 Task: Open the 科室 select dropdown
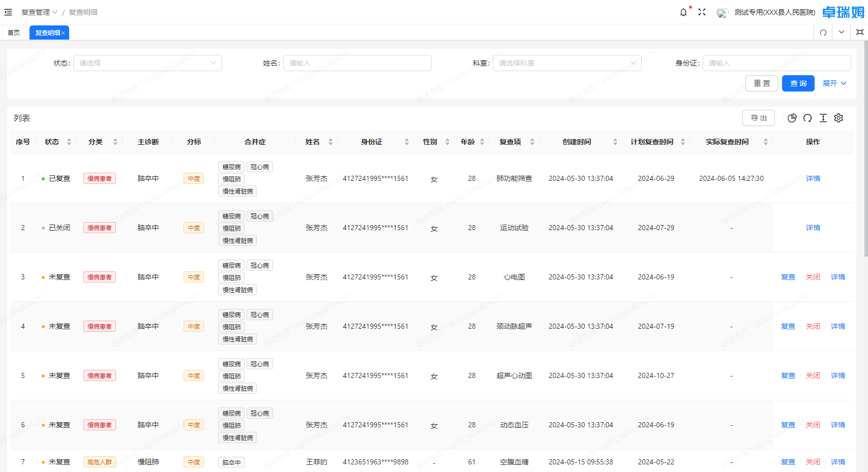tap(567, 63)
